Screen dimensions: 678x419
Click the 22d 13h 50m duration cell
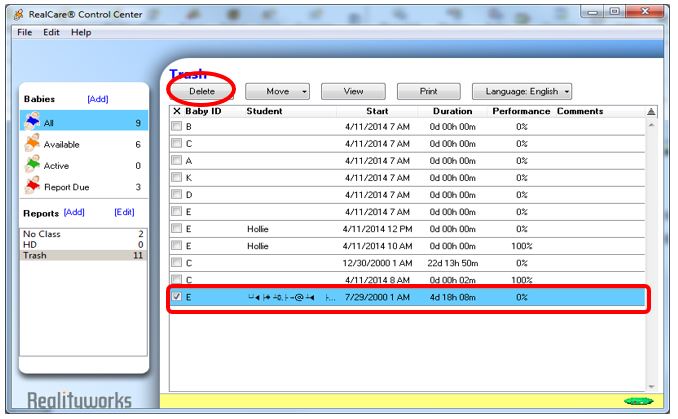[452, 263]
